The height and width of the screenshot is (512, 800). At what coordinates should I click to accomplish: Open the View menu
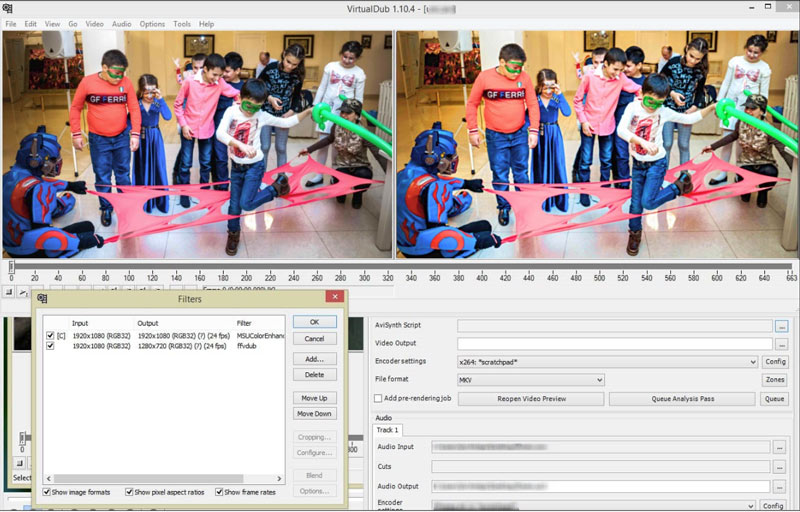(52, 24)
